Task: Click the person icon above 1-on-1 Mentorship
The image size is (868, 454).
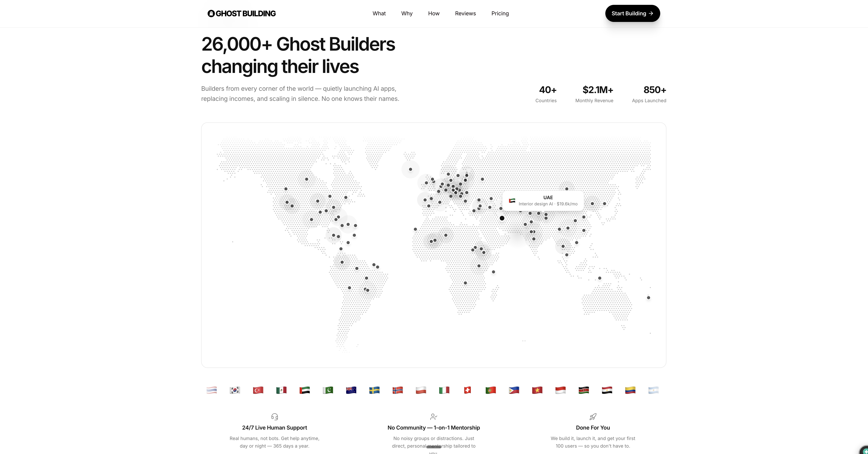Action: [434, 417]
